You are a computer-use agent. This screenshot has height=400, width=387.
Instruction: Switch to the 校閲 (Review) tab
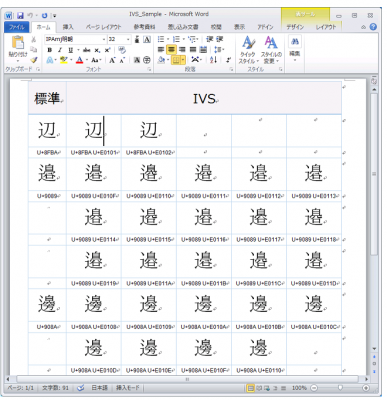click(216, 27)
